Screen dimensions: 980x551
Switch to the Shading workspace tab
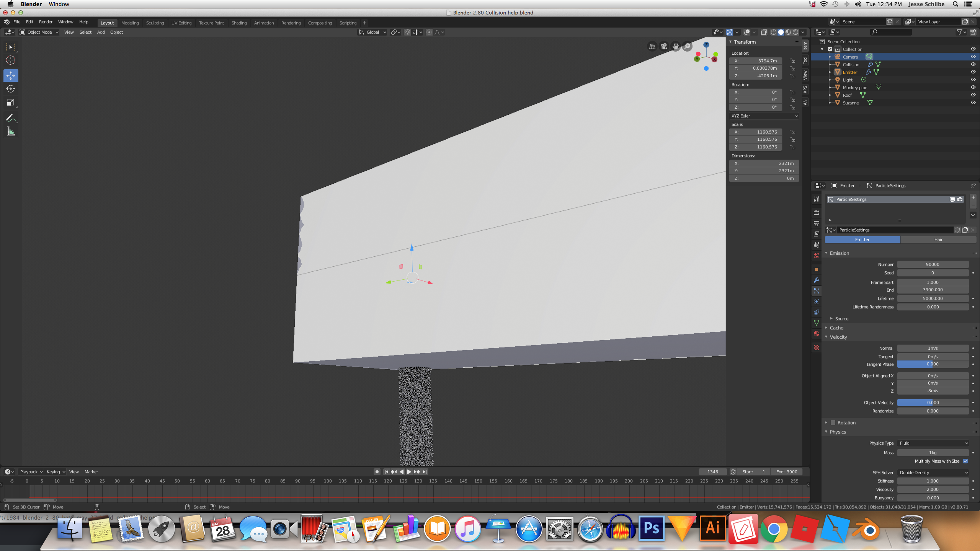click(x=239, y=23)
